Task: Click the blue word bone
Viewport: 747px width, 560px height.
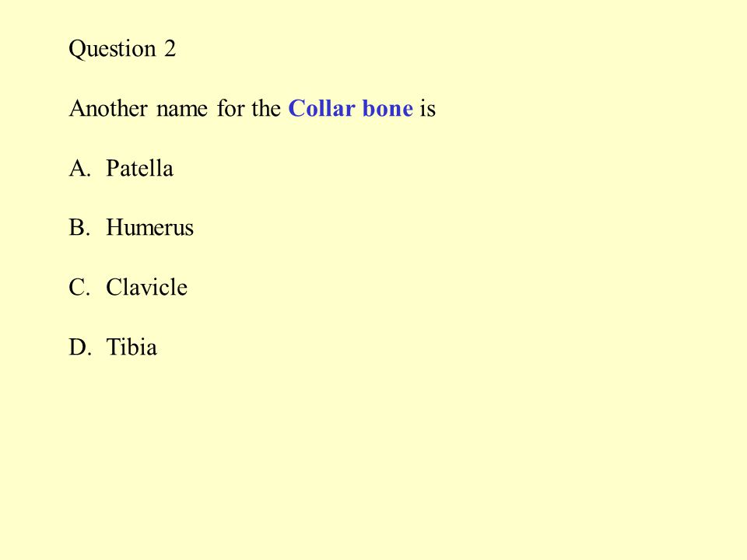Action: tap(388, 108)
